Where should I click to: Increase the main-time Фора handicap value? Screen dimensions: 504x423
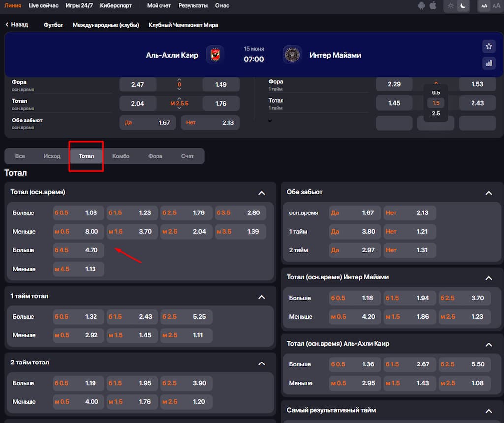tap(179, 79)
